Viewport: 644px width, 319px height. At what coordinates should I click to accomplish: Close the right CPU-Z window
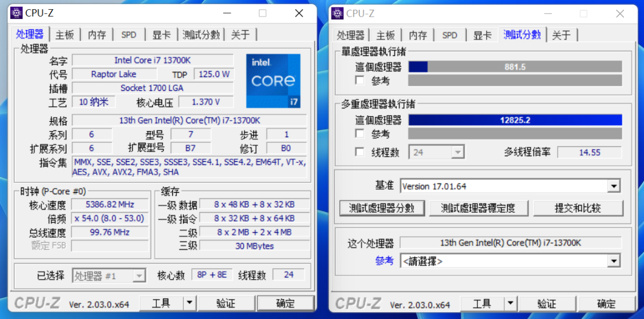[620, 13]
